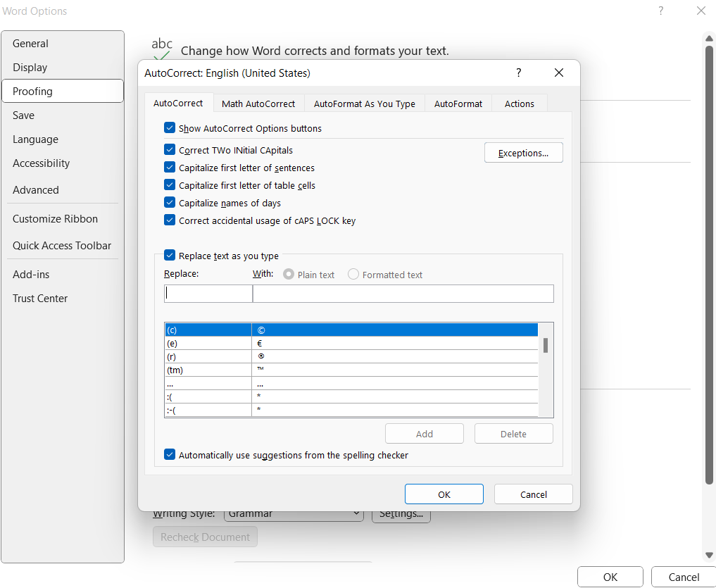Select the (tm) trademark row
Image resolution: width=716 pixels, height=588 pixels.
(x=351, y=370)
